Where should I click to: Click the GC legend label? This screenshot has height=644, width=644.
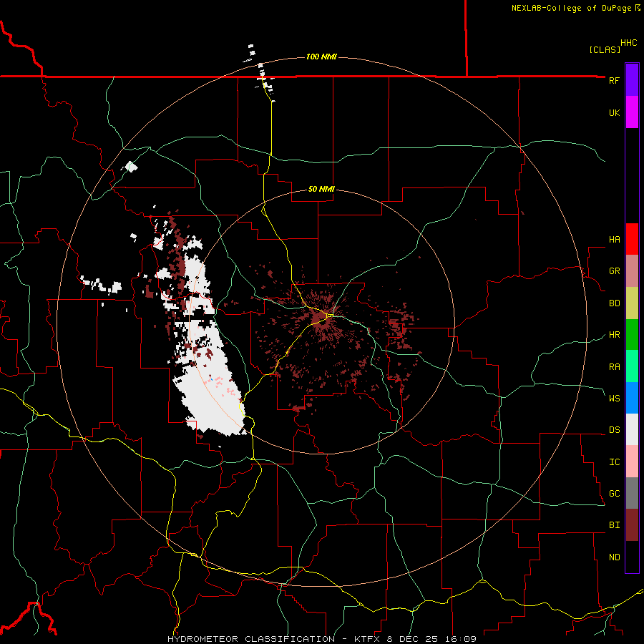[x=614, y=493]
